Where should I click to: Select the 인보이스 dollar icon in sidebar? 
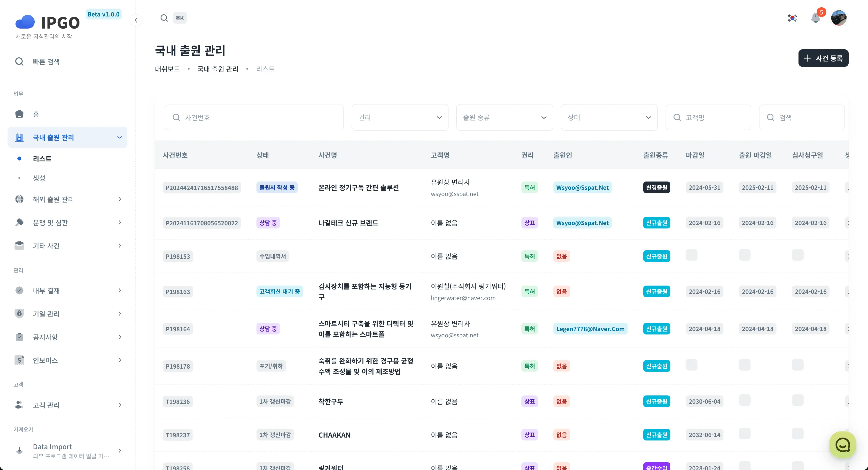(x=19, y=360)
